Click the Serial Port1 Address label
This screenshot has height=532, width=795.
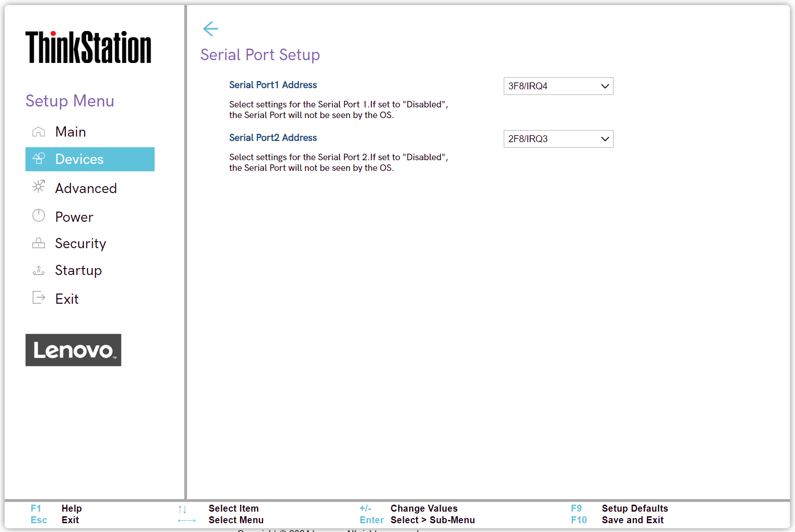273,85
